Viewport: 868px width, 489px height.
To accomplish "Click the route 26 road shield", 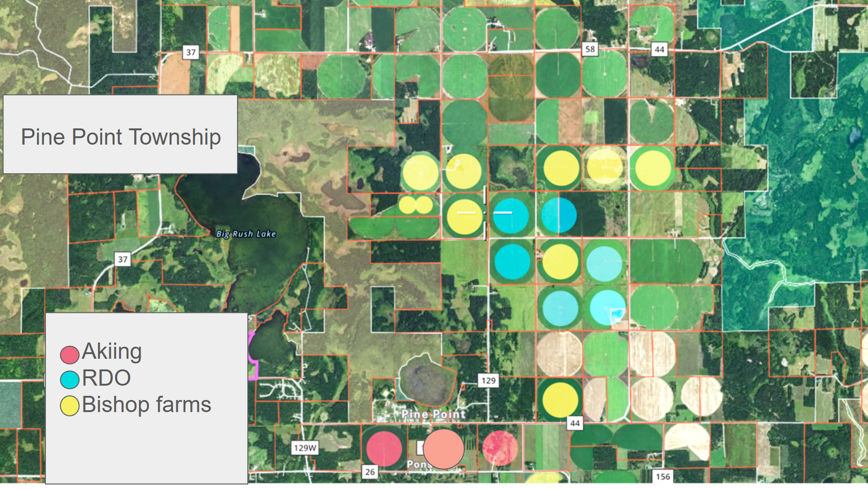I will pyautogui.click(x=370, y=472).
